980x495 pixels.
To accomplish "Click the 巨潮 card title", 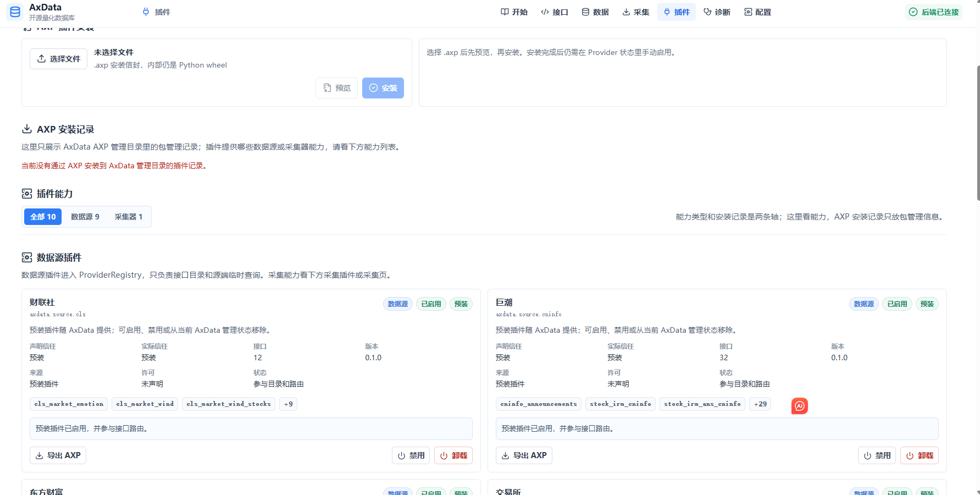I will (x=504, y=302).
